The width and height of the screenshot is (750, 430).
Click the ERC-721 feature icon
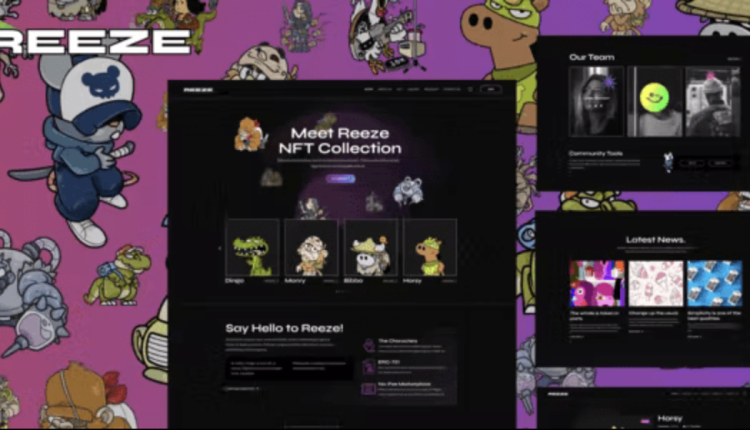coord(369,367)
